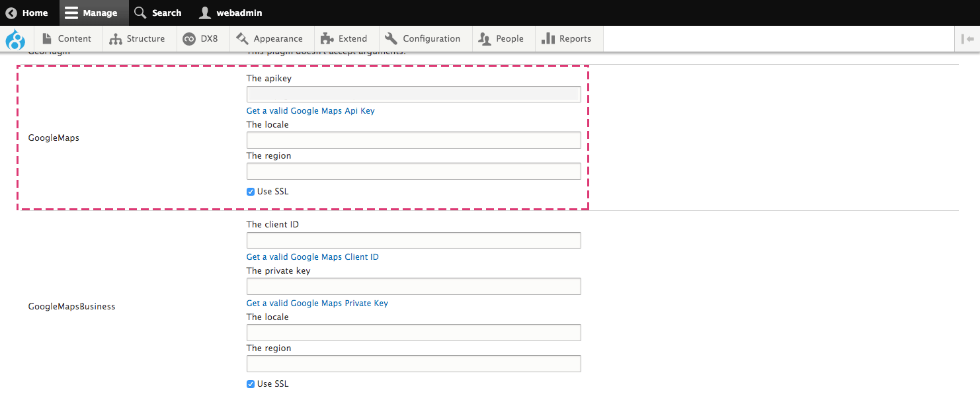Click 'The client ID' field label

(x=272, y=225)
